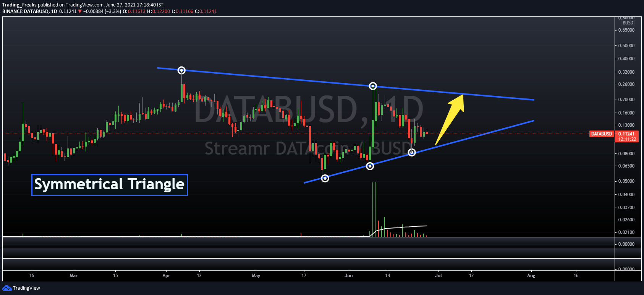Screen dimensions: 644x295
Task: Click the 0.04000 price axis label
Action: pos(626,195)
